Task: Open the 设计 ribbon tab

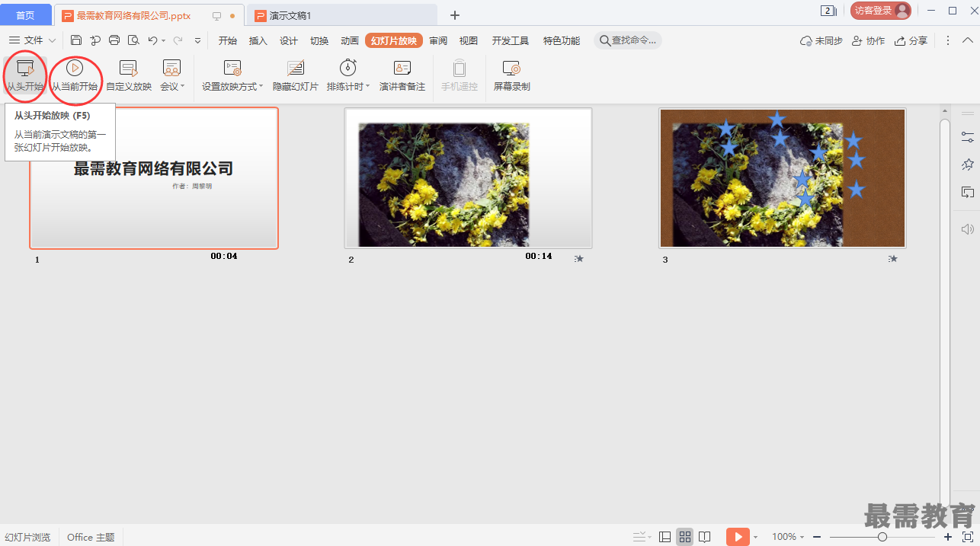Action: (289, 40)
